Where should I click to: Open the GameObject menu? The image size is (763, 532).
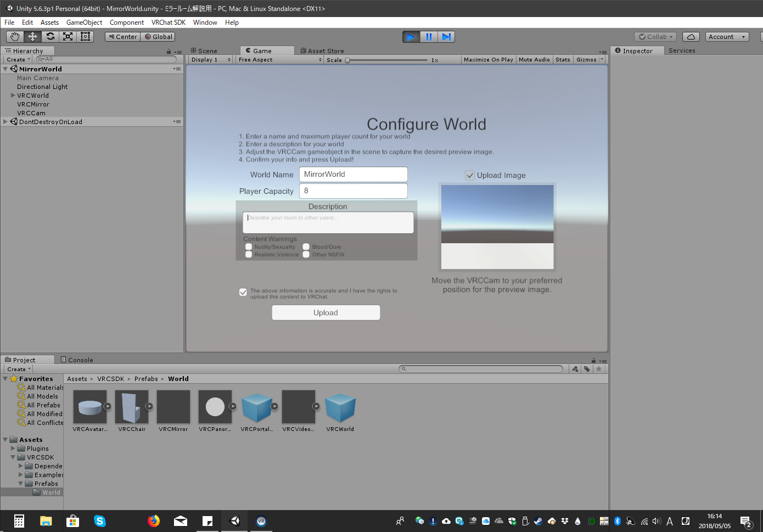click(84, 23)
